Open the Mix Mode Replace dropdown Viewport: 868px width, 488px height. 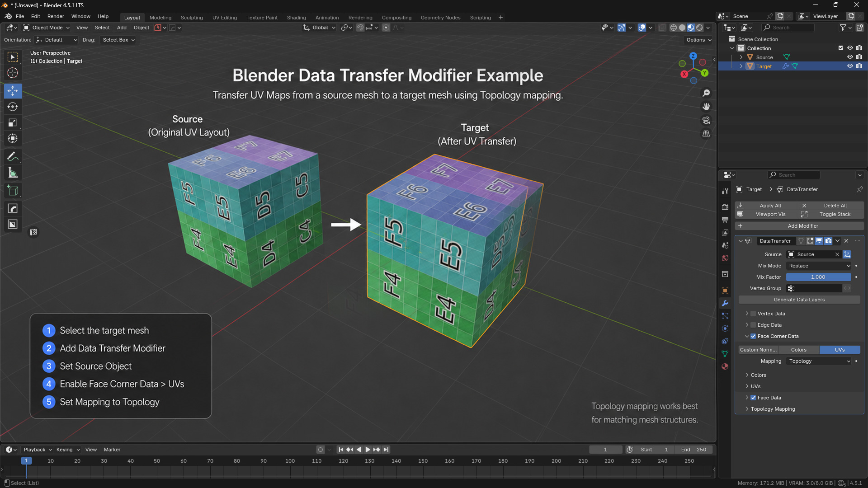point(819,266)
